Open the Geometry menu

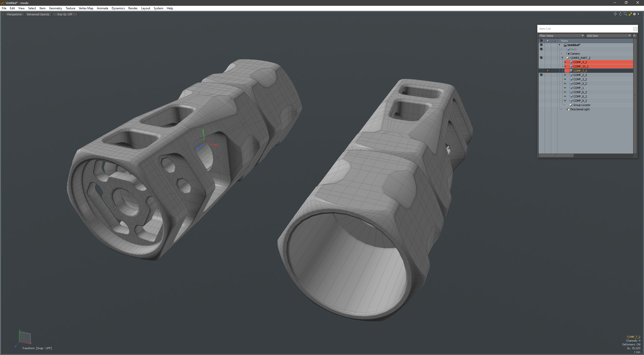coord(55,8)
